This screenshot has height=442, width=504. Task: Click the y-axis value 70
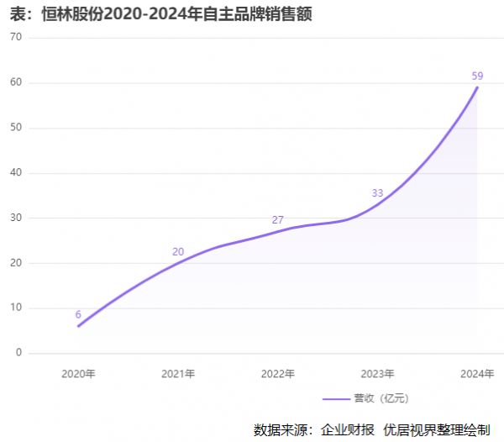coord(16,37)
